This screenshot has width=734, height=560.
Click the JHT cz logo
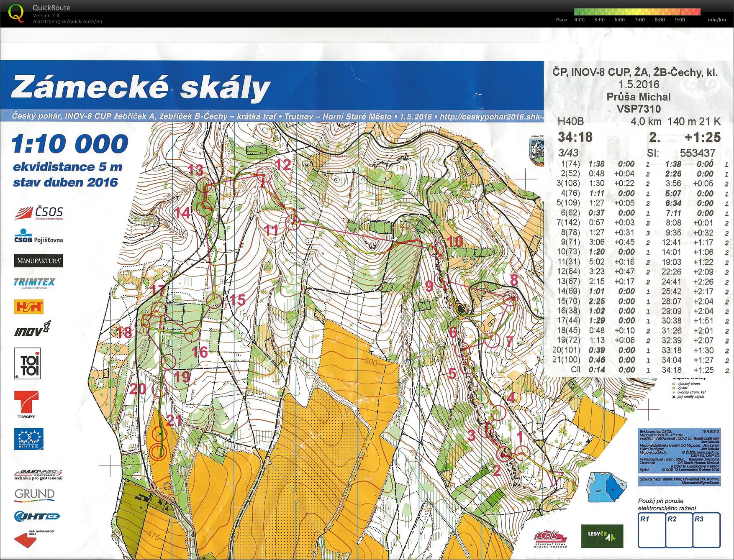click(36, 517)
